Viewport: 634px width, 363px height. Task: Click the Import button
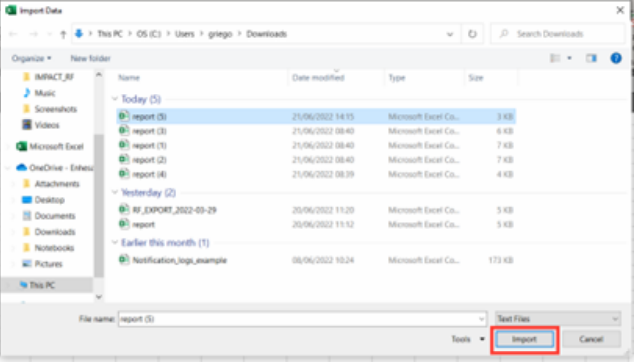coord(524,339)
